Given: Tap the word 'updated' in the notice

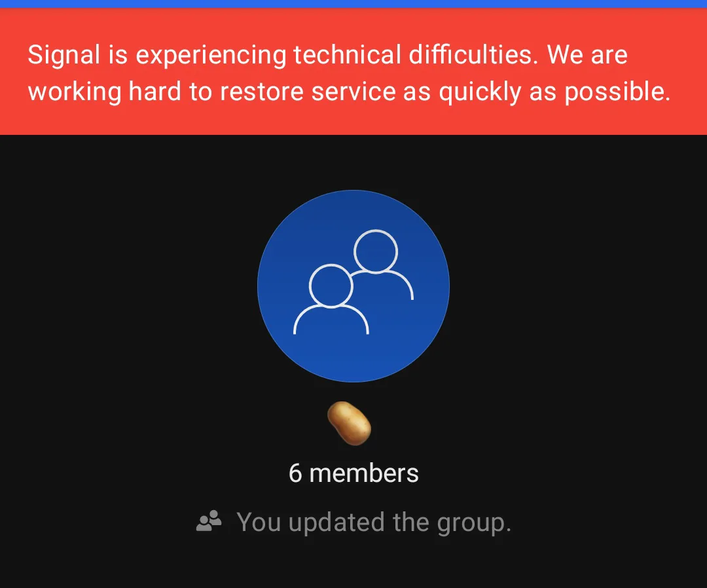Looking at the screenshot, I should (337, 523).
